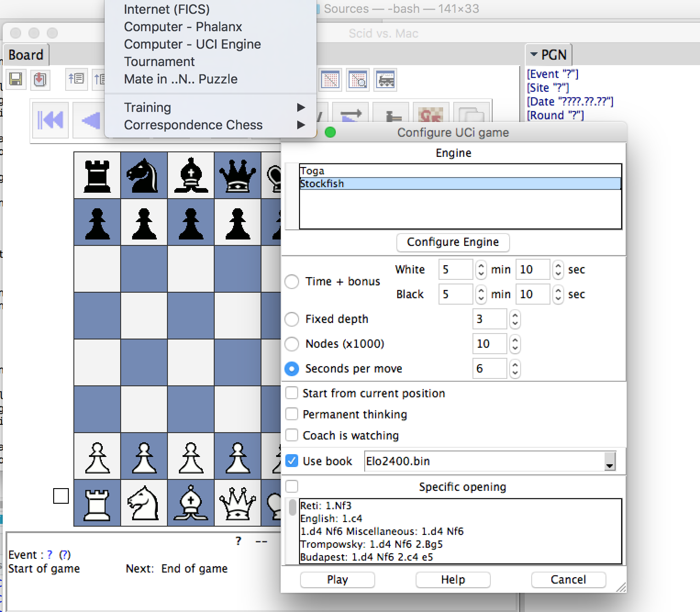Expand the Correspondence Chess submenu
Screen dimensions: 700x612
coord(211,125)
